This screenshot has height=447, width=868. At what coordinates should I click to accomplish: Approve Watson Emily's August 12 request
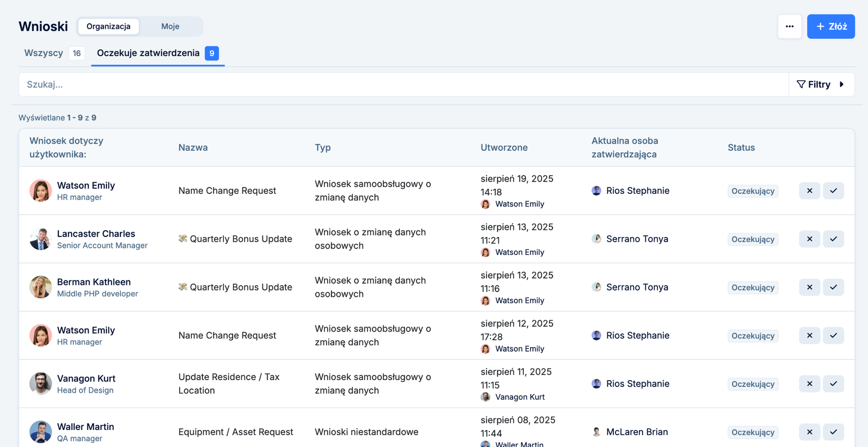833,335
